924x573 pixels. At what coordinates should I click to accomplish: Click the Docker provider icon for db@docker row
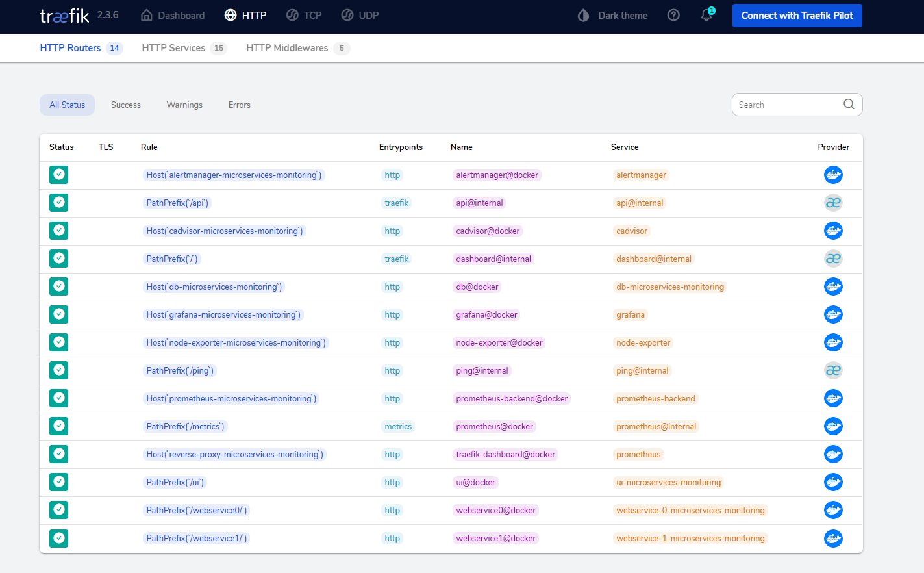click(833, 286)
